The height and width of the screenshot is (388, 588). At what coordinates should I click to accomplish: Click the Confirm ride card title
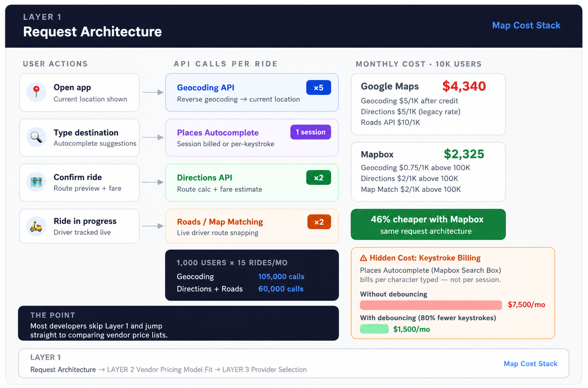(x=78, y=177)
